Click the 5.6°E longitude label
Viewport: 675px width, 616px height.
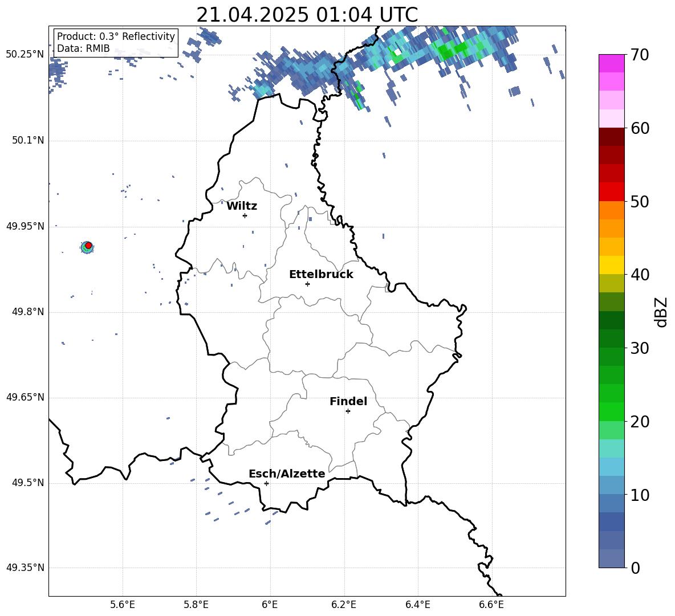(x=123, y=605)
